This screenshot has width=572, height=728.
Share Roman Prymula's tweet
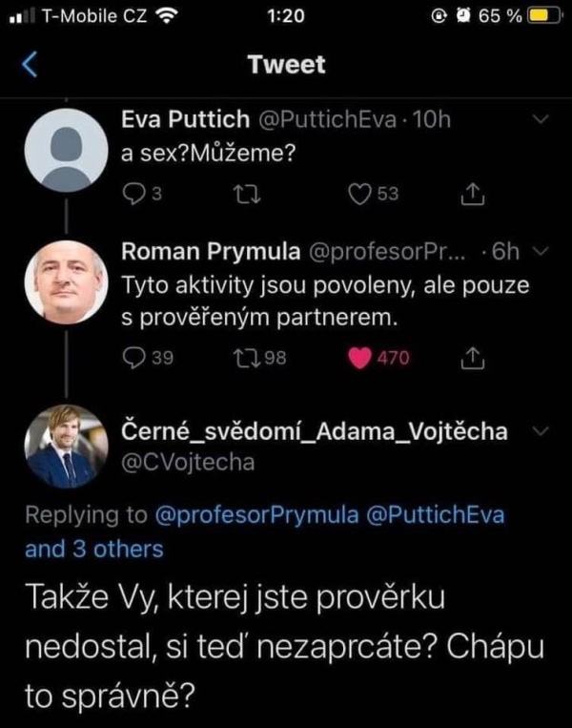(470, 358)
